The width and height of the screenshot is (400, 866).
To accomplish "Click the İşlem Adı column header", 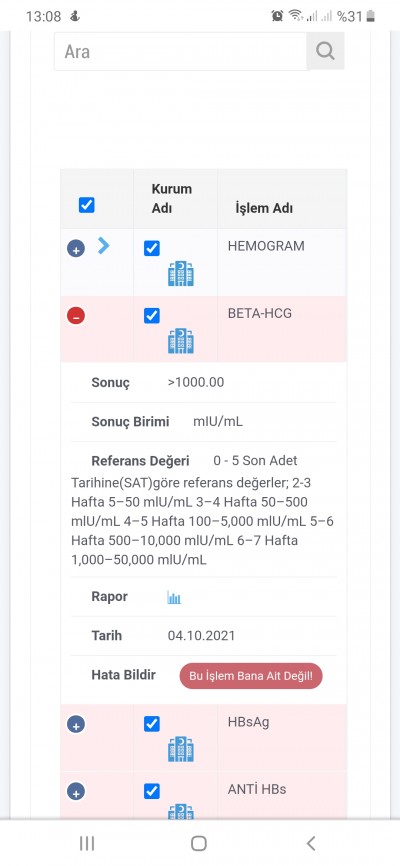I will [265, 208].
